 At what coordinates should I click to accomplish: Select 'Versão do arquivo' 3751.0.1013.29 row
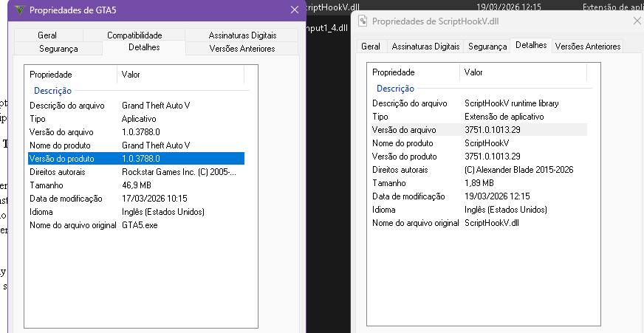(x=479, y=130)
